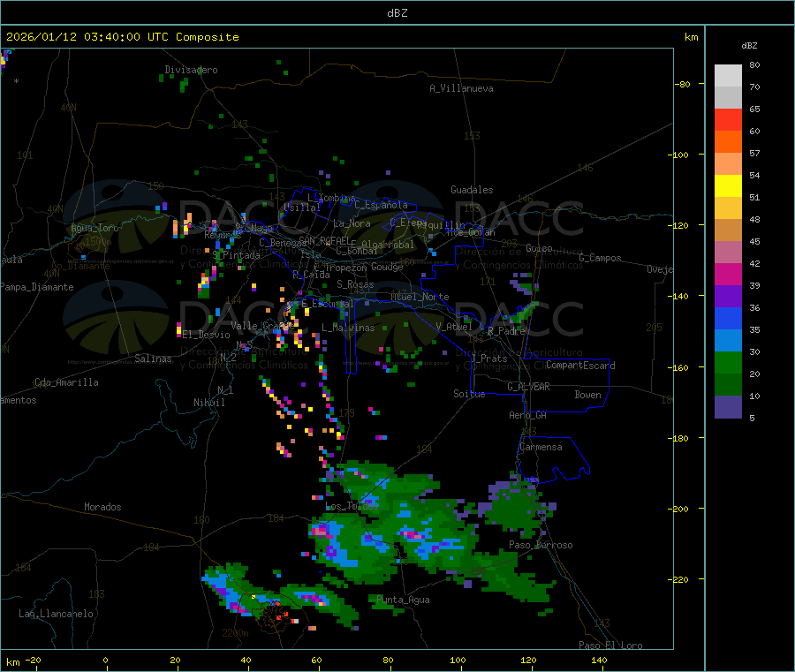Click the V_Atuel map label
This screenshot has width=795, height=672.
tap(454, 327)
